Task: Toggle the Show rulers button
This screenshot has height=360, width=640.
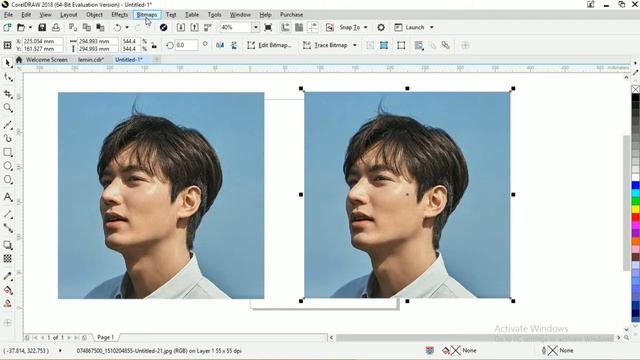Action: pos(285,27)
